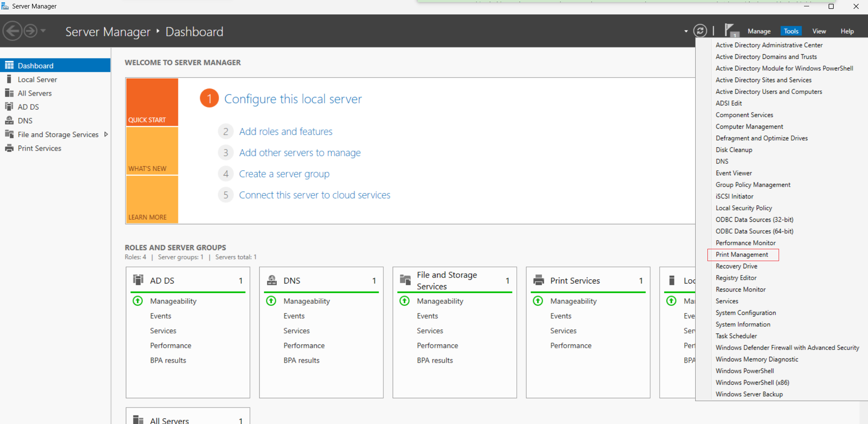The width and height of the screenshot is (868, 424).
Task: Click the DNS tile Manageability green icon
Action: pos(271,301)
